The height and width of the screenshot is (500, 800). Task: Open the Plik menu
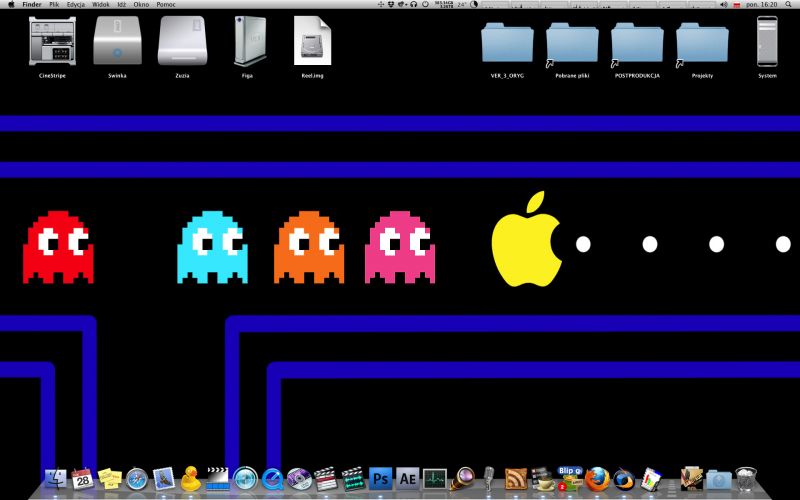click(54, 4)
